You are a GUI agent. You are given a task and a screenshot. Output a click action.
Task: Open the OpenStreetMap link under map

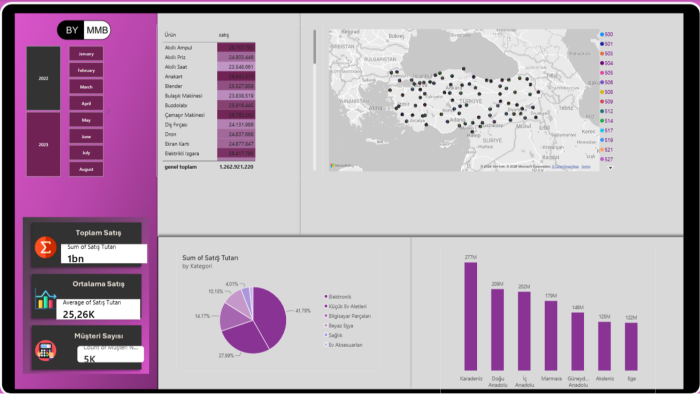click(565, 166)
